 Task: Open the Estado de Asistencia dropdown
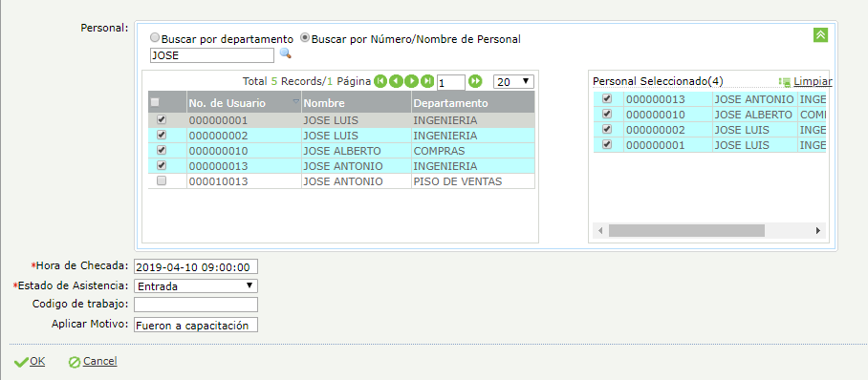coord(196,286)
